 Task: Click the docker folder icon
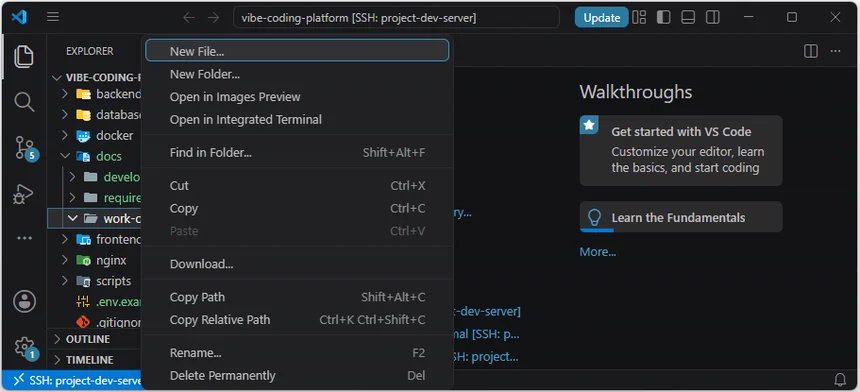pyautogui.click(x=83, y=135)
